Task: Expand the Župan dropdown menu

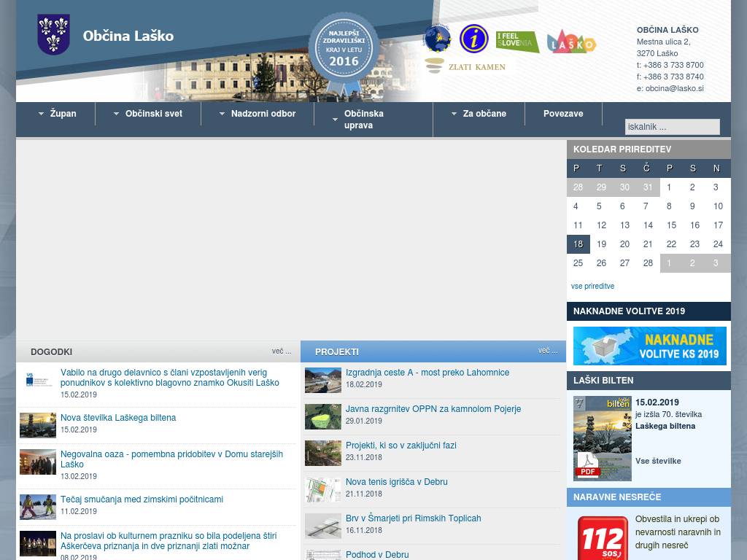Action: tap(56, 114)
